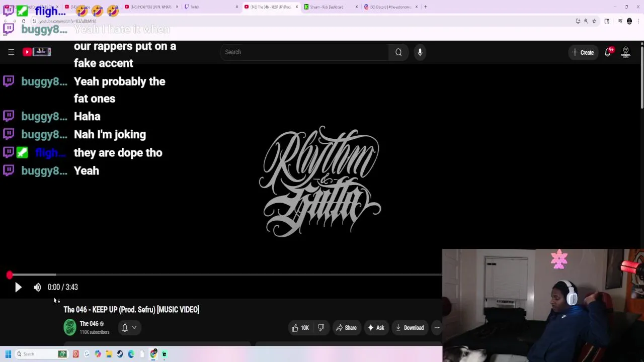Image resolution: width=644 pixels, height=362 pixels.
Task: Click chat message "Haha"
Action: click(x=87, y=117)
